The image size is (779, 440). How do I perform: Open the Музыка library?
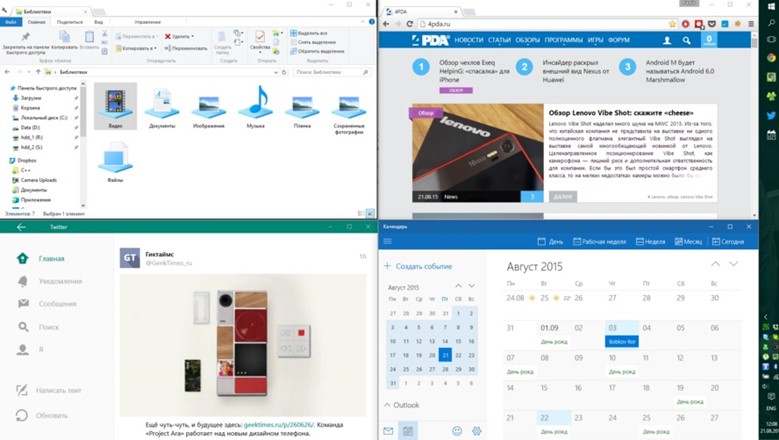tap(255, 108)
